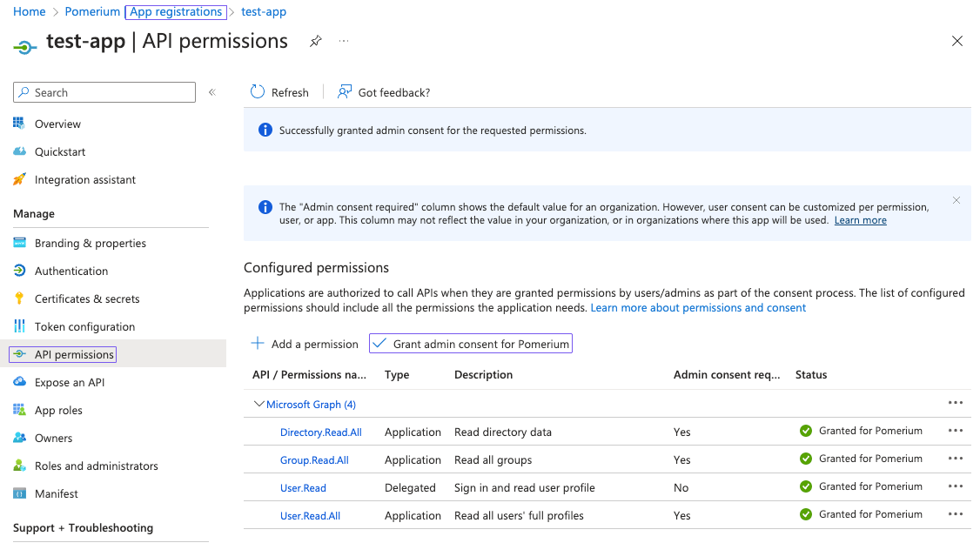
Task: Dismiss the admin consent info banner
Action: (956, 200)
